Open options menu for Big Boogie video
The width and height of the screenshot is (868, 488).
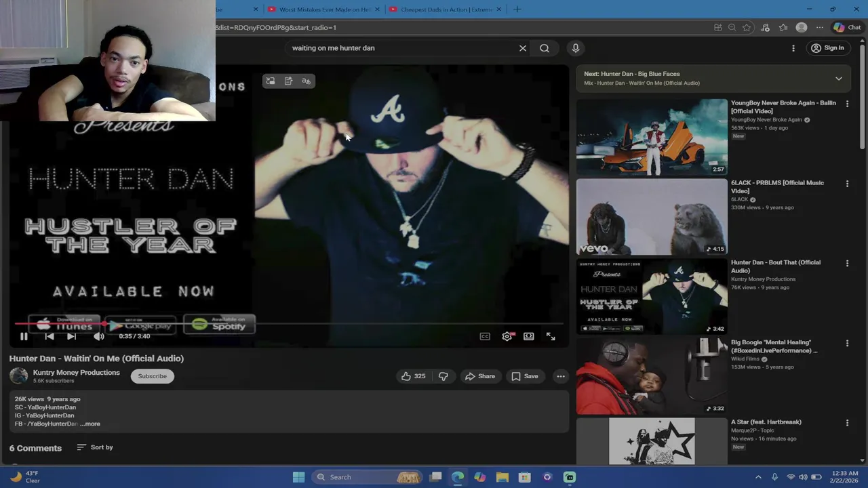(847, 344)
